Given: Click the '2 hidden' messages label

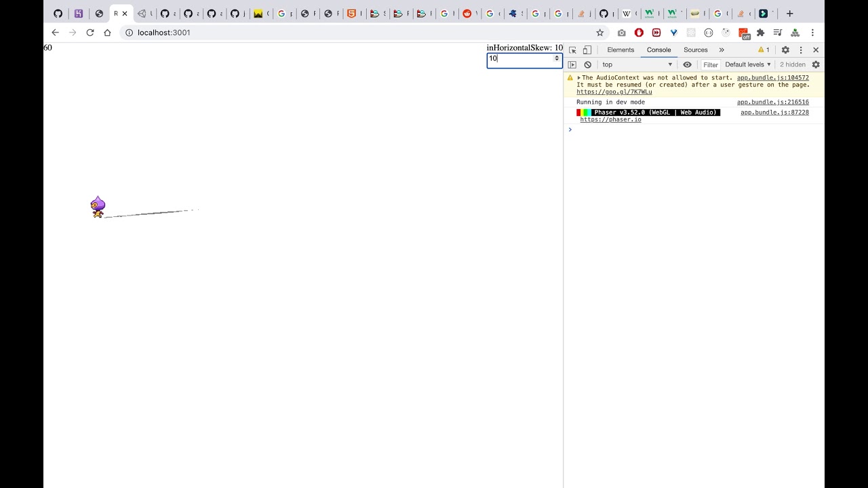Looking at the screenshot, I should [x=792, y=65].
